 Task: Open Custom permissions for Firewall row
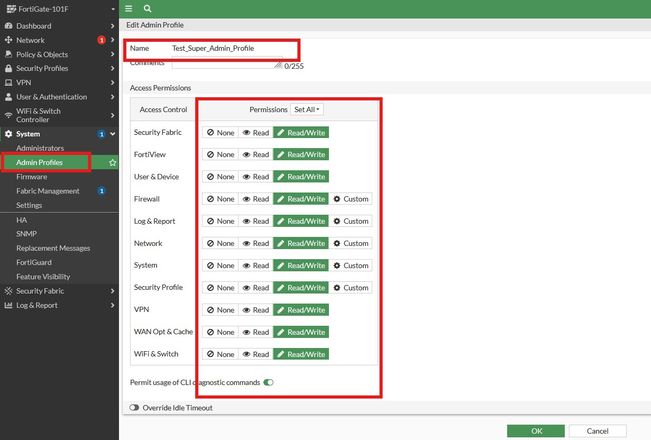pyautogui.click(x=351, y=199)
